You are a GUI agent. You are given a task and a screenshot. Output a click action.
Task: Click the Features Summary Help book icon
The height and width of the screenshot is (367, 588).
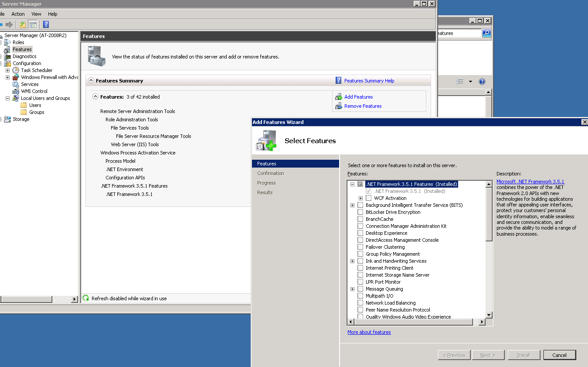pyautogui.click(x=339, y=80)
